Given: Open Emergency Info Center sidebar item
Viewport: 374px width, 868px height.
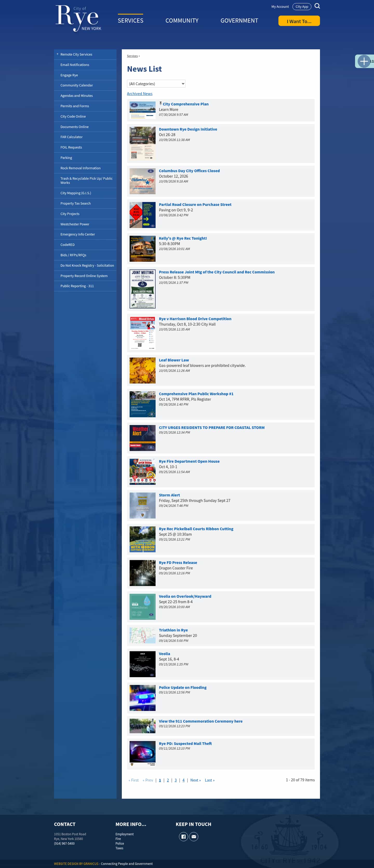Looking at the screenshot, I should click(85, 234).
